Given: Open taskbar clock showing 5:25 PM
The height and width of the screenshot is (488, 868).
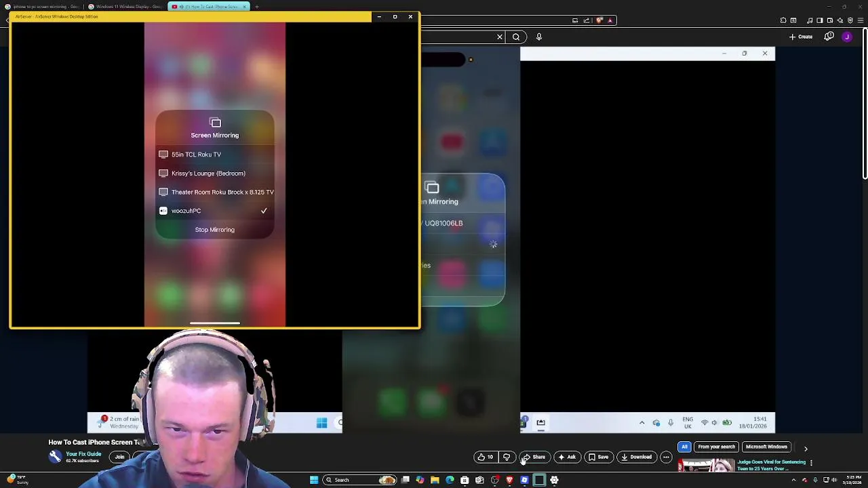Looking at the screenshot, I should pos(853,480).
